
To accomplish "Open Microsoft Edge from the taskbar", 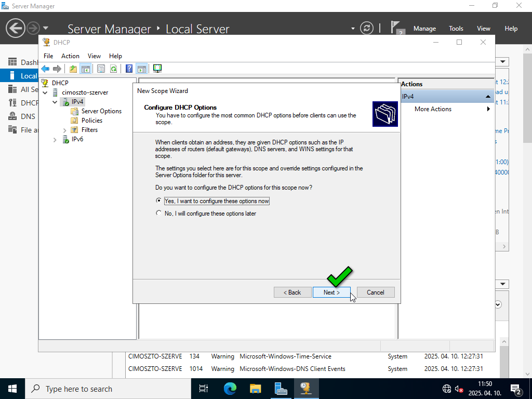I will point(230,388).
